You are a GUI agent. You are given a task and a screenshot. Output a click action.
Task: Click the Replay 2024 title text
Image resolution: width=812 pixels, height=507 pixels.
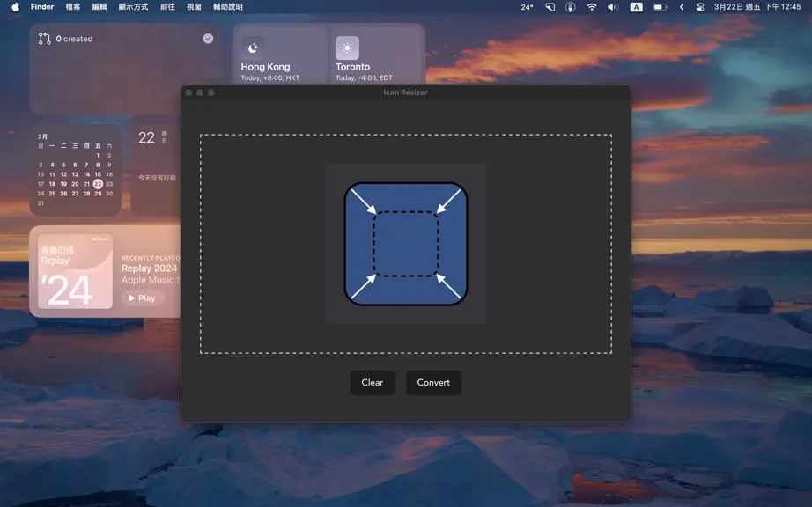(149, 268)
